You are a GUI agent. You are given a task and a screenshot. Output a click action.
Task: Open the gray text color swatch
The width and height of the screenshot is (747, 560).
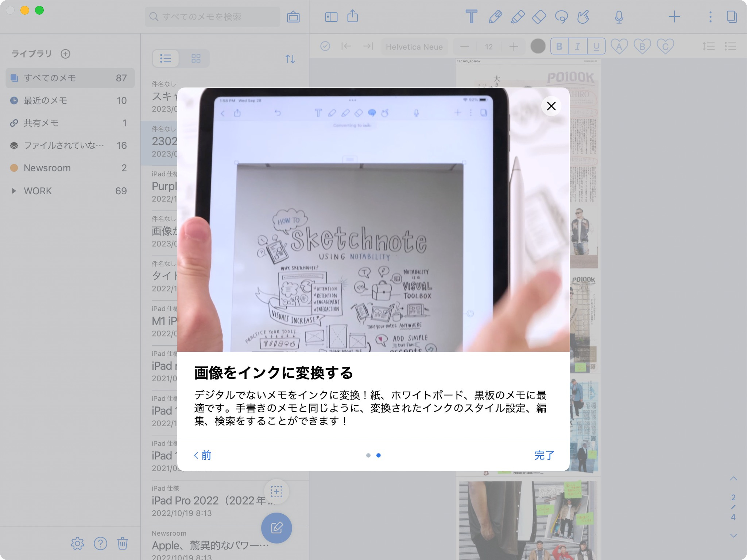pyautogui.click(x=538, y=46)
